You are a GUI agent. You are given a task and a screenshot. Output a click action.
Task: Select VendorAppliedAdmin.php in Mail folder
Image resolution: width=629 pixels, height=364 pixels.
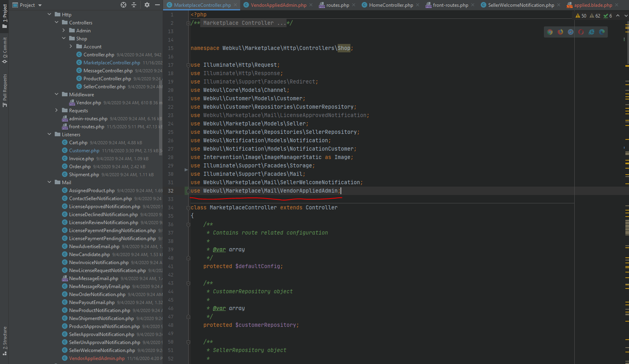[x=97, y=358]
